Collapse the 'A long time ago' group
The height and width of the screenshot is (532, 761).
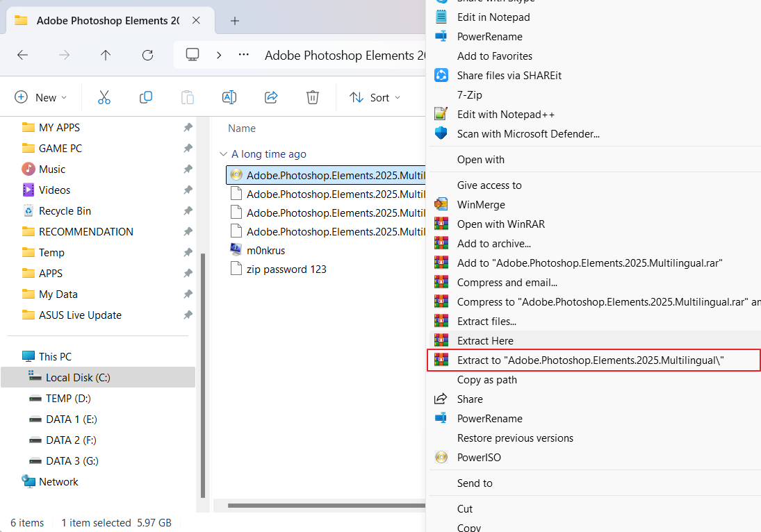(x=224, y=153)
